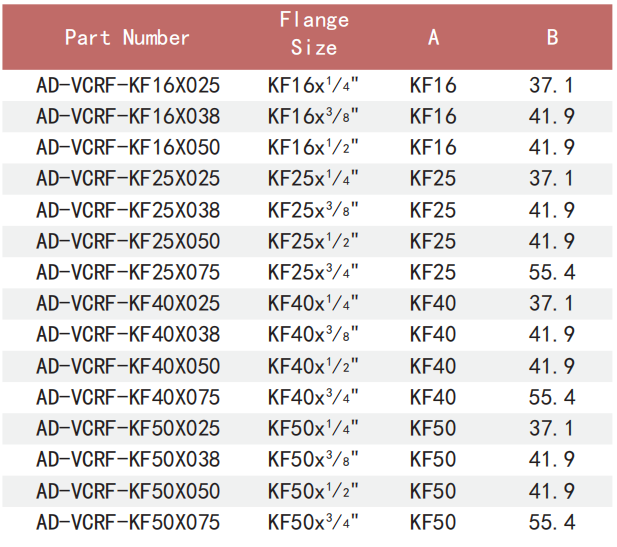This screenshot has height=547, width=617.
Task: Select part number AD-VCRF-KF40X038
Action: (x=128, y=335)
